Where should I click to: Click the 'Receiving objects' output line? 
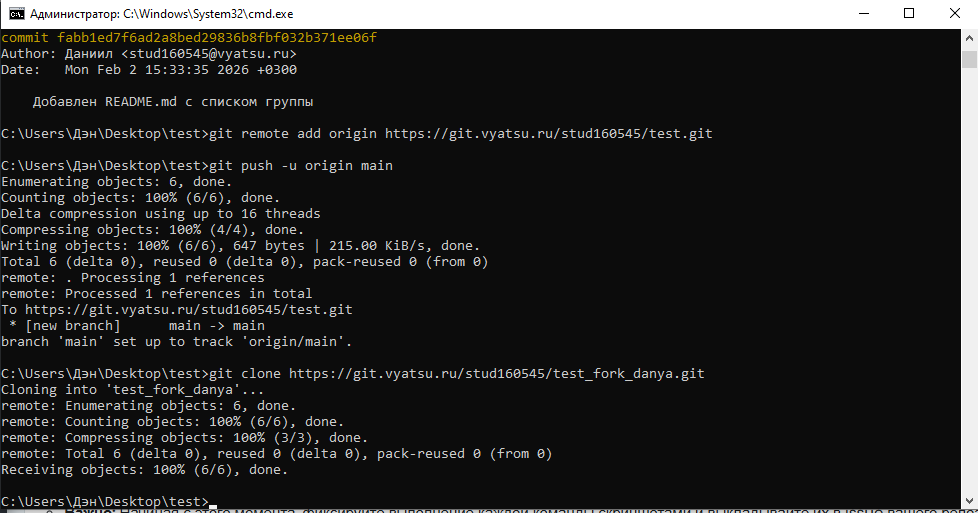(144, 470)
